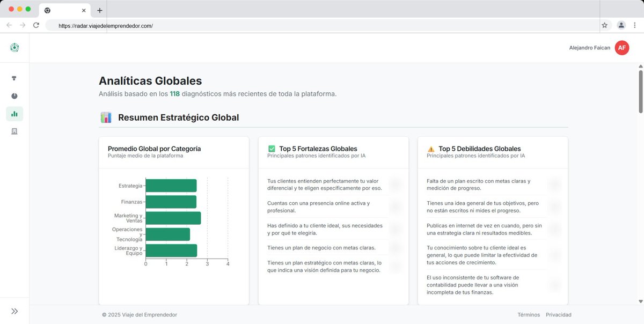The image size is (644, 324).
Task: Click the Operaciones y Tecnología chart bar
Action: click(168, 234)
